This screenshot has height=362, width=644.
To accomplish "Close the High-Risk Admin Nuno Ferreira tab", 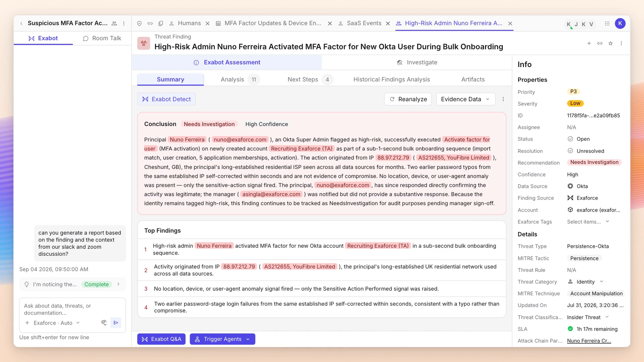I will click(510, 23).
